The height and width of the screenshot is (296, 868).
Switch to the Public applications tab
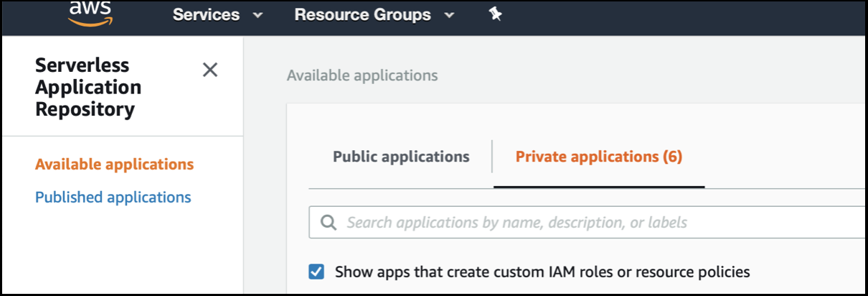(401, 157)
